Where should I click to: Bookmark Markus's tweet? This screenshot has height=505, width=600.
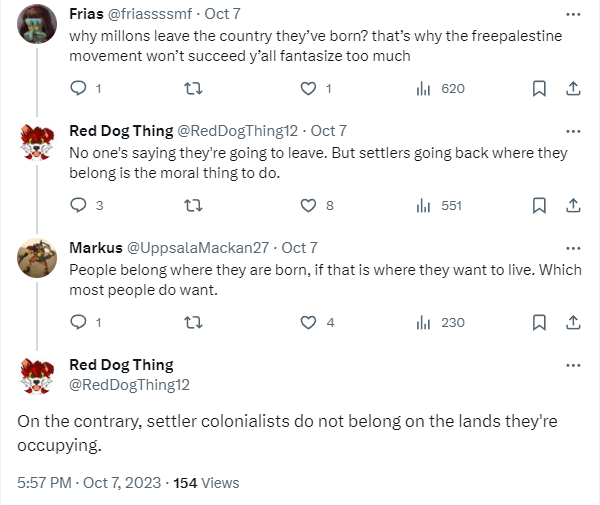click(539, 322)
